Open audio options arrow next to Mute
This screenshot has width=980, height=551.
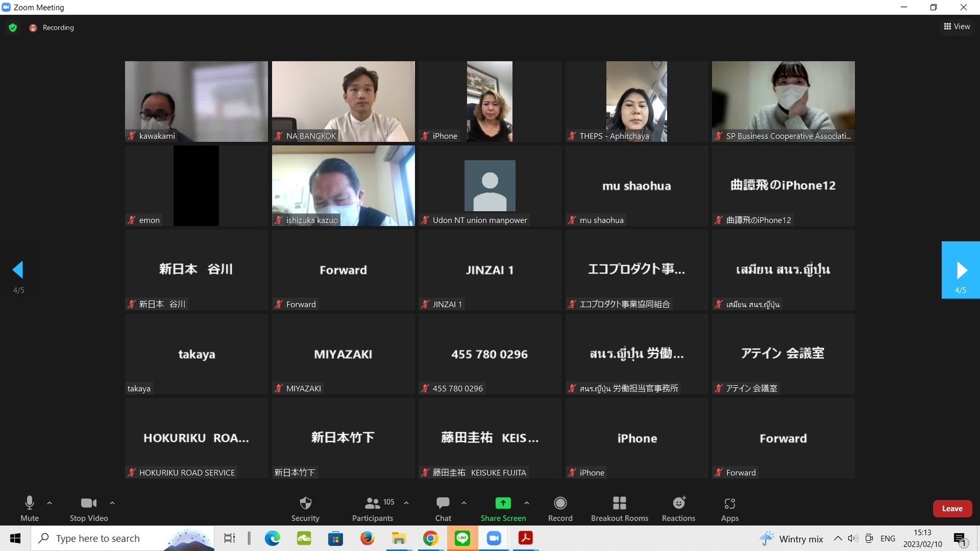coord(49,503)
